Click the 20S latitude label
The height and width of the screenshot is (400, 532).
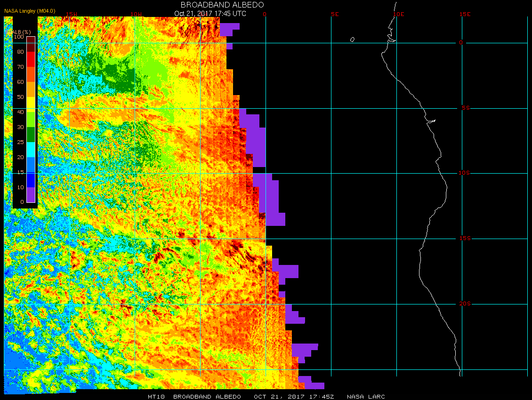tap(465, 304)
